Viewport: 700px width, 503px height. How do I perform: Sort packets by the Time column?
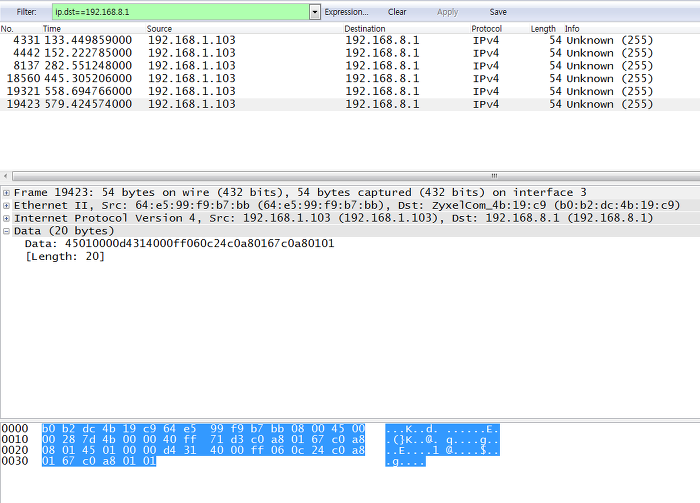pyautogui.click(x=52, y=29)
